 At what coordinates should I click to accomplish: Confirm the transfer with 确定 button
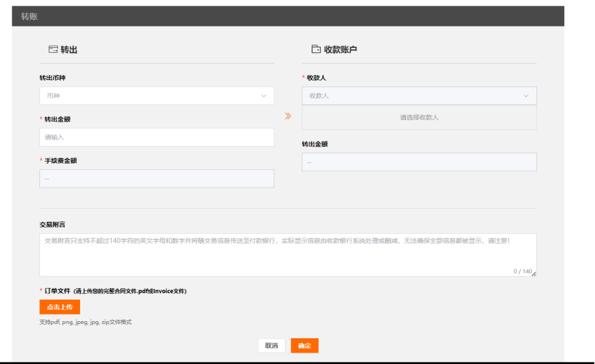coord(304,345)
